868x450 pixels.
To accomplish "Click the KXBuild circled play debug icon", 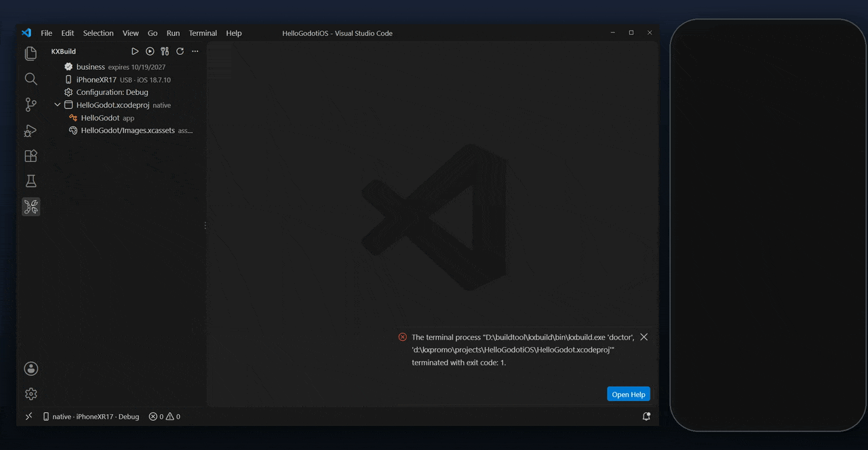I will coord(150,52).
